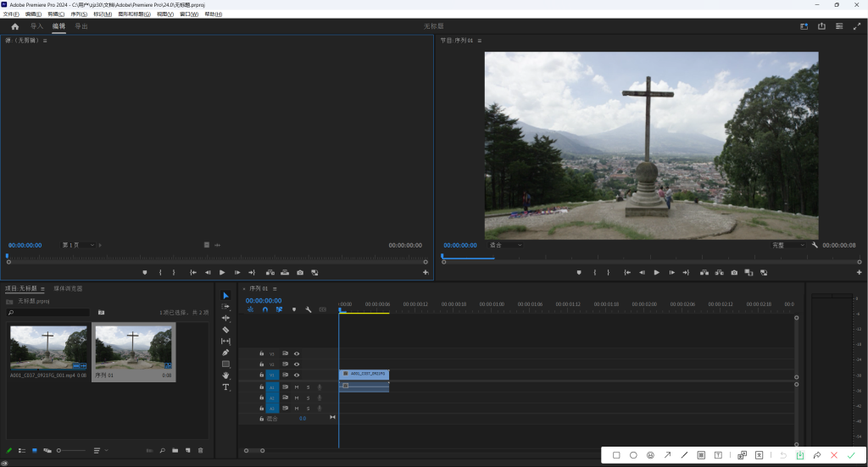Open the 文件(F) menu
868x467 pixels.
[11, 14]
